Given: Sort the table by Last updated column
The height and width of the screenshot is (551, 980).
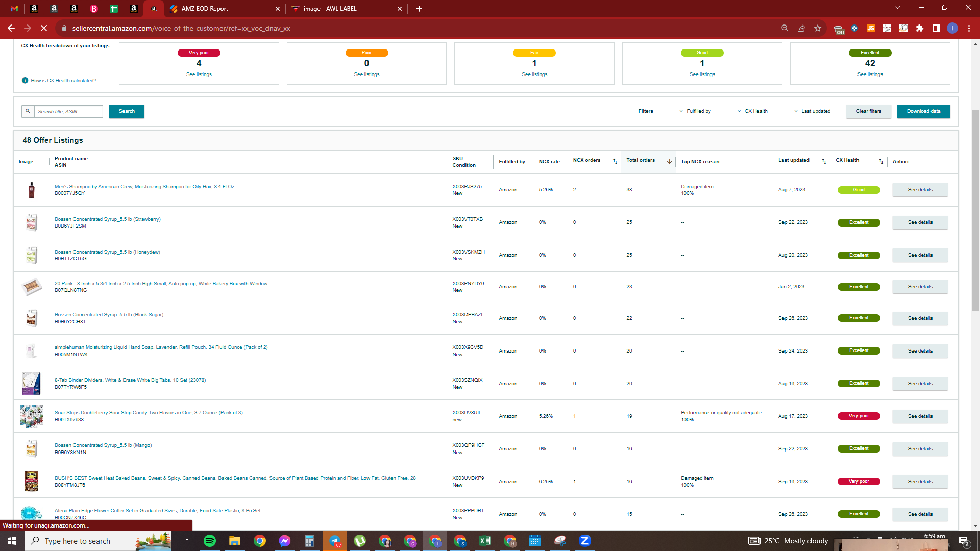Looking at the screenshot, I should (824, 161).
